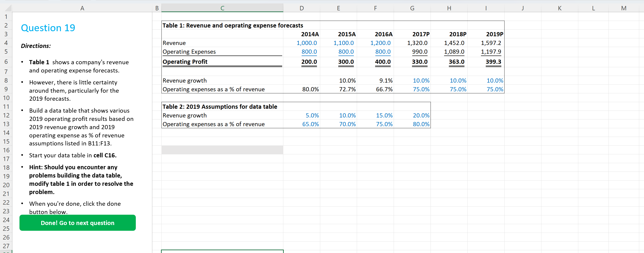The width and height of the screenshot is (644, 253).
Task: Click Table 2 revenue growth 15.0%
Action: coord(384,115)
